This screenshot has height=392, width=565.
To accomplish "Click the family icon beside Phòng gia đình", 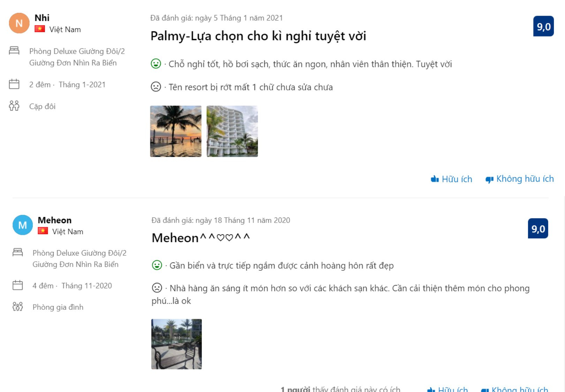I will tap(18, 307).
